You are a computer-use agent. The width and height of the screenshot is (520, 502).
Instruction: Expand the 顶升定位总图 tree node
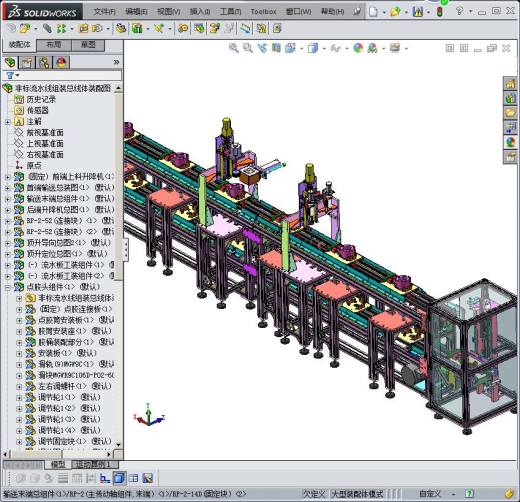pyautogui.click(x=7, y=254)
